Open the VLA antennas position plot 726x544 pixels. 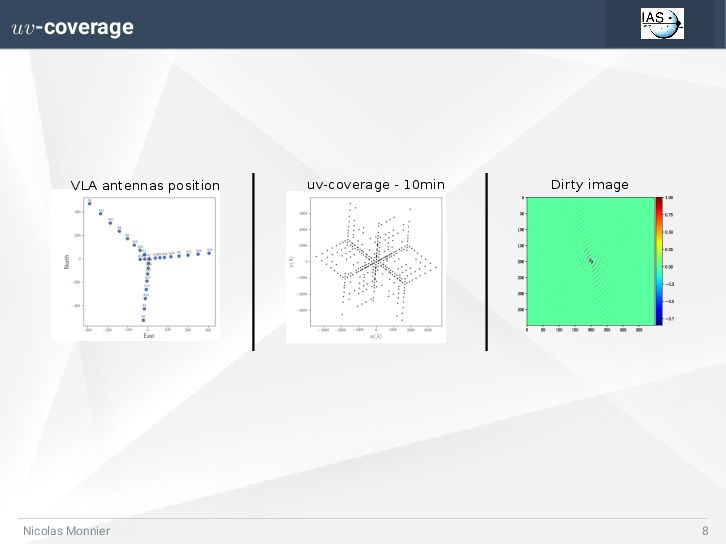136,266
